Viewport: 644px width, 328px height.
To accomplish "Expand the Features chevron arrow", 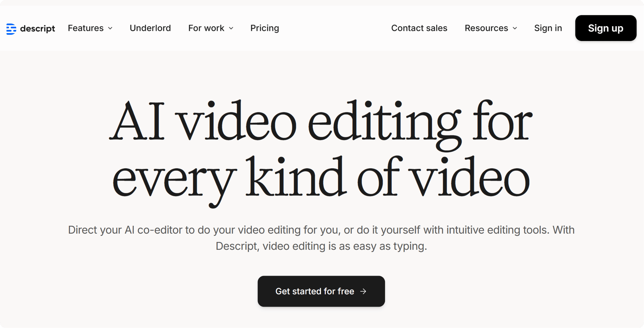I will tap(110, 28).
